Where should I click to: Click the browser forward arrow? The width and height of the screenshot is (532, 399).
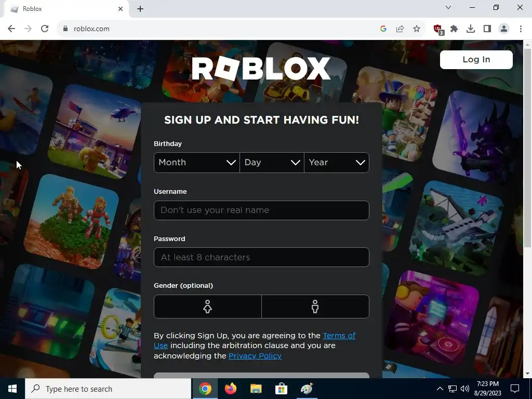click(28, 29)
